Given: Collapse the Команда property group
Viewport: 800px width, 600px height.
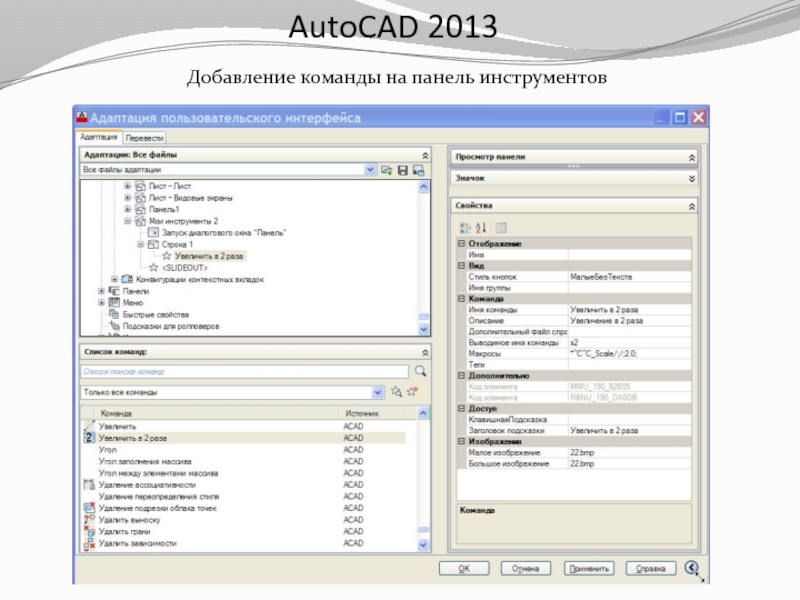Looking at the screenshot, I should click(460, 298).
